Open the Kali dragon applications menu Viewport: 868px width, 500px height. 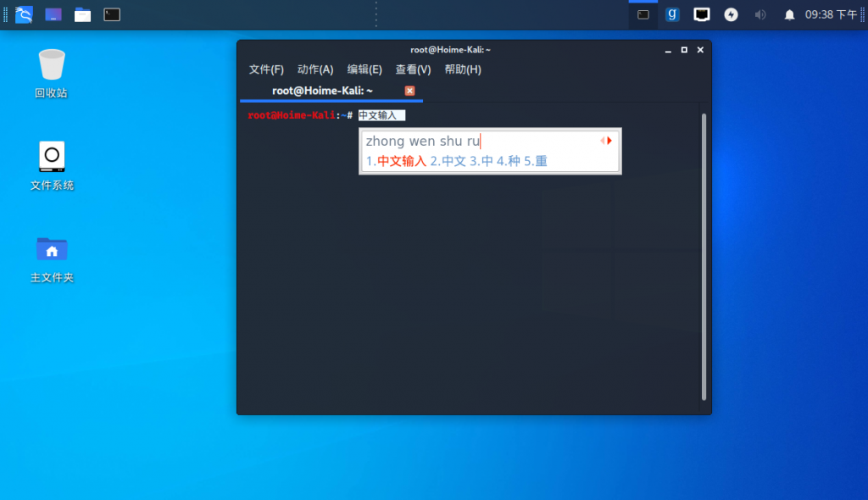coord(24,14)
